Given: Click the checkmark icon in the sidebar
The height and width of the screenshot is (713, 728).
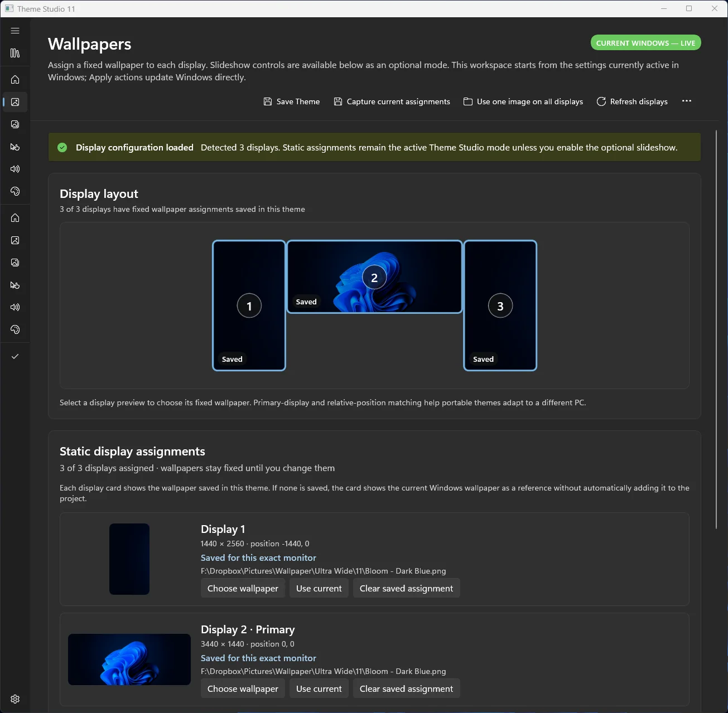Looking at the screenshot, I should pyautogui.click(x=15, y=356).
